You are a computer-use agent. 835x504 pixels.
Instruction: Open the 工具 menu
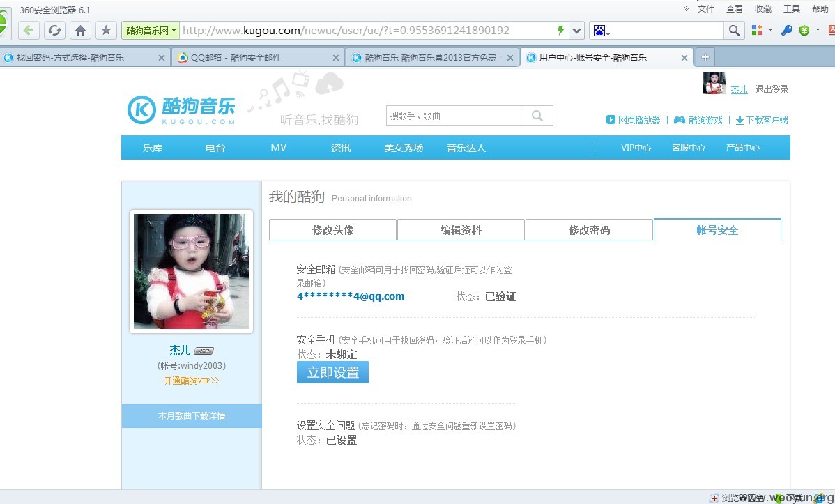[x=792, y=9]
